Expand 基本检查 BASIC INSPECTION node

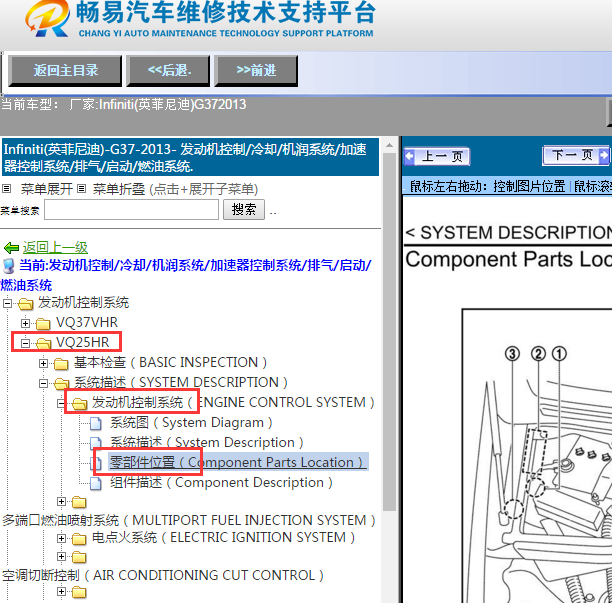tap(43, 363)
